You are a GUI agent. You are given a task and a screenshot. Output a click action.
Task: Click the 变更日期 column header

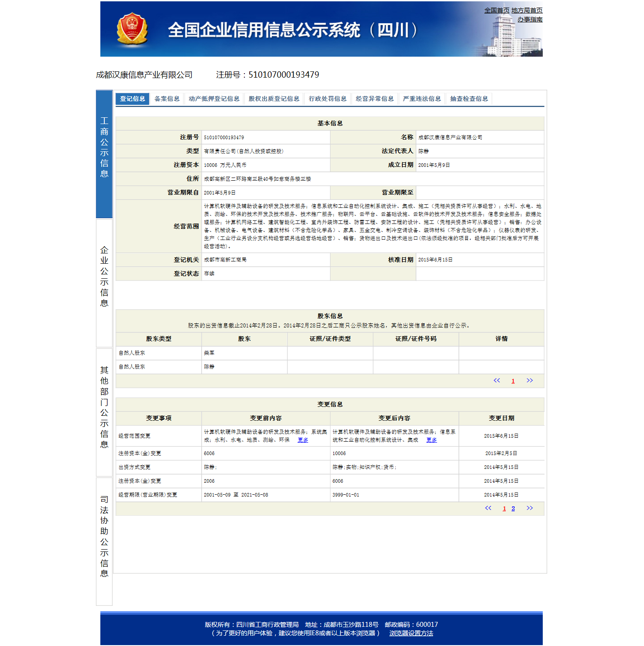click(x=501, y=418)
